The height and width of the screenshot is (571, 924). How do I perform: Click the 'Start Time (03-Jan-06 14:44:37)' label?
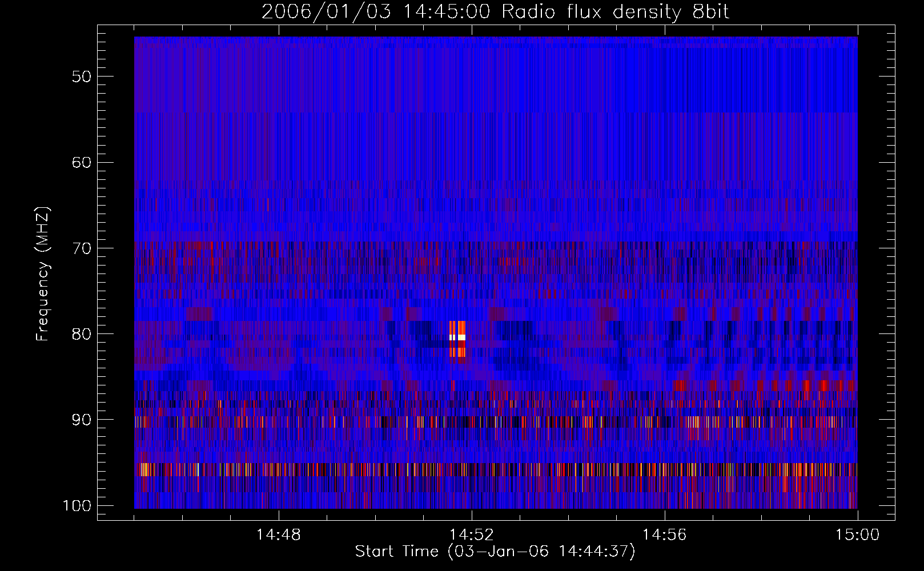(495, 552)
